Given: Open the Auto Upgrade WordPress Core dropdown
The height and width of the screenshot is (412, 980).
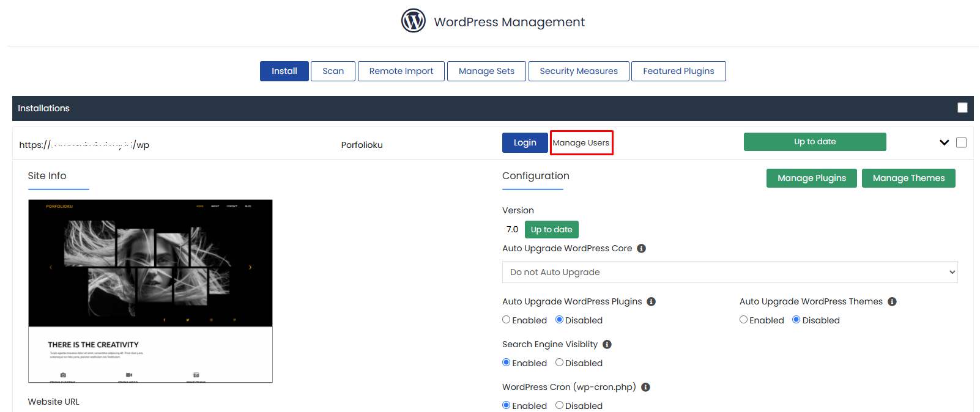Looking at the screenshot, I should [x=730, y=272].
